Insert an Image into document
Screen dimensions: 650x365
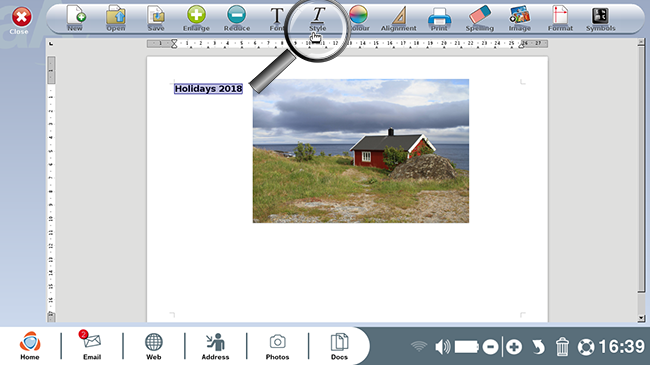(x=520, y=19)
